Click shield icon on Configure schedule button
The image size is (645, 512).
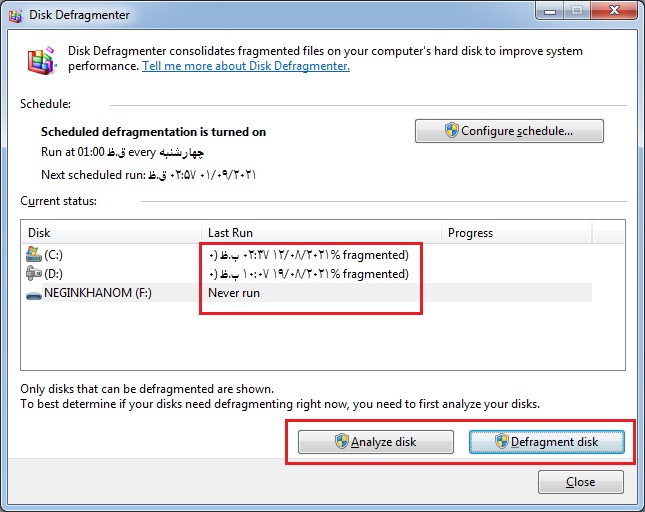click(451, 131)
